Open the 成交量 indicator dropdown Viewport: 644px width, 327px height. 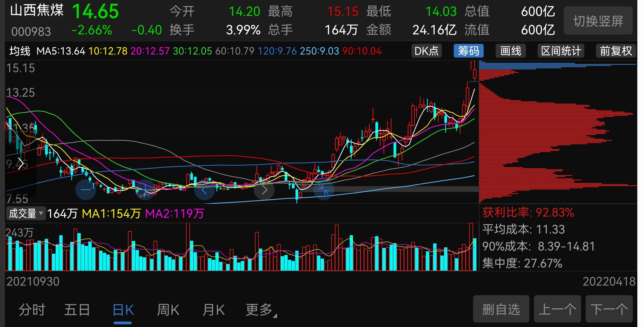click(26, 213)
